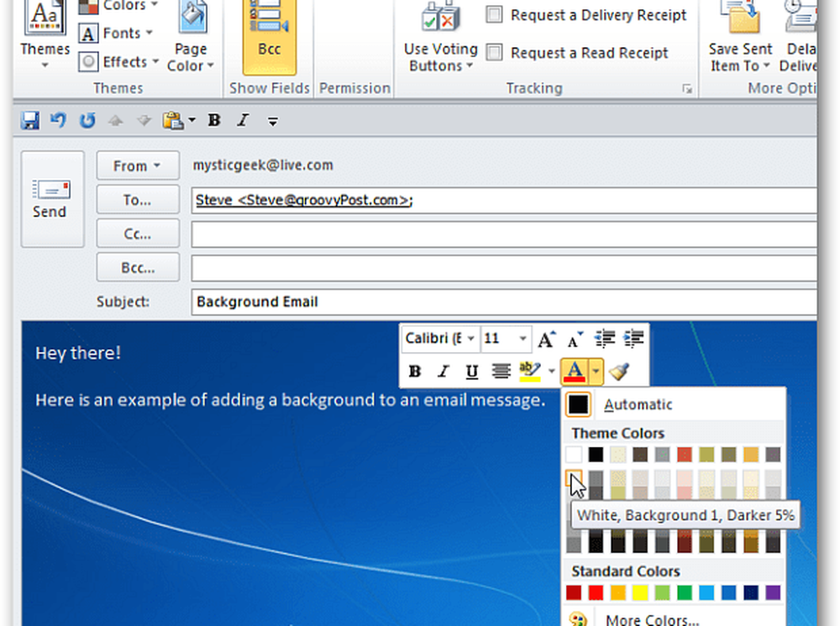Click in the Cc recipients field
The image size is (840, 626).
point(504,234)
